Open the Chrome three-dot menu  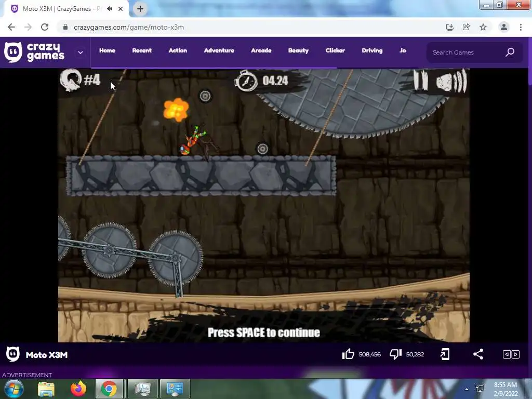point(521,27)
